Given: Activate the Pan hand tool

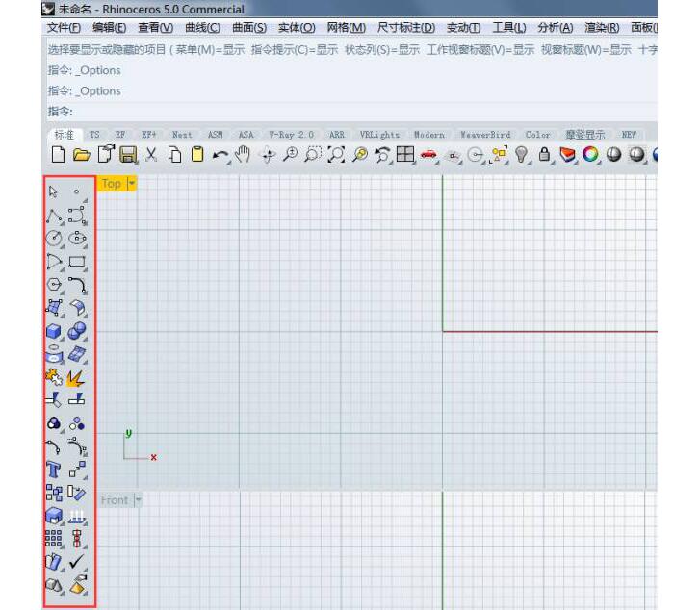Looking at the screenshot, I should [x=243, y=155].
